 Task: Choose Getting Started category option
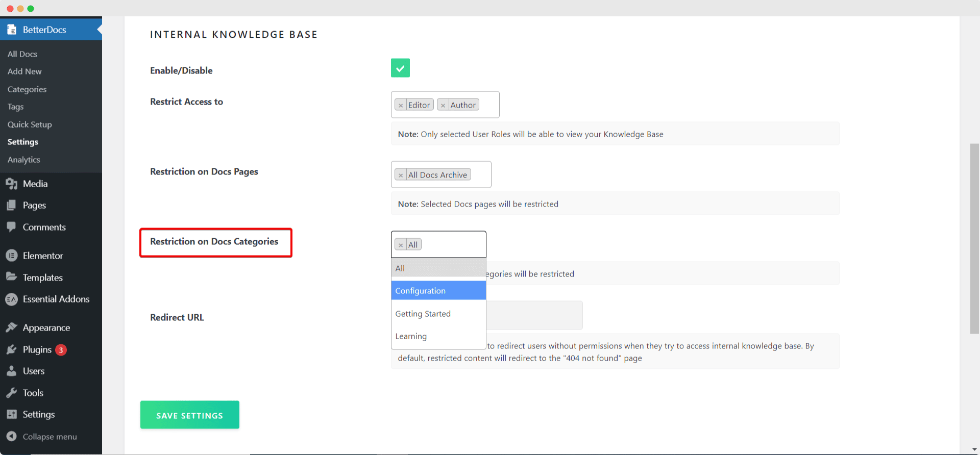click(x=438, y=314)
